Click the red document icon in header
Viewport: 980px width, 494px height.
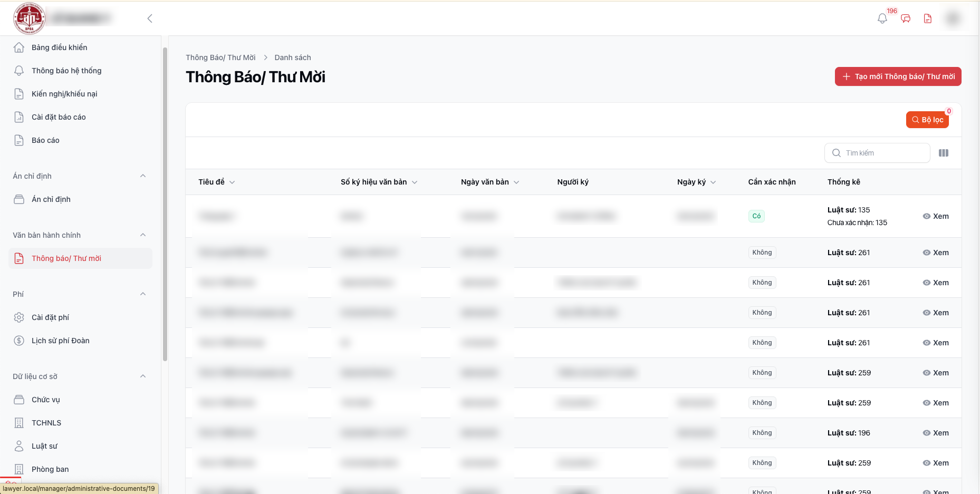928,18
